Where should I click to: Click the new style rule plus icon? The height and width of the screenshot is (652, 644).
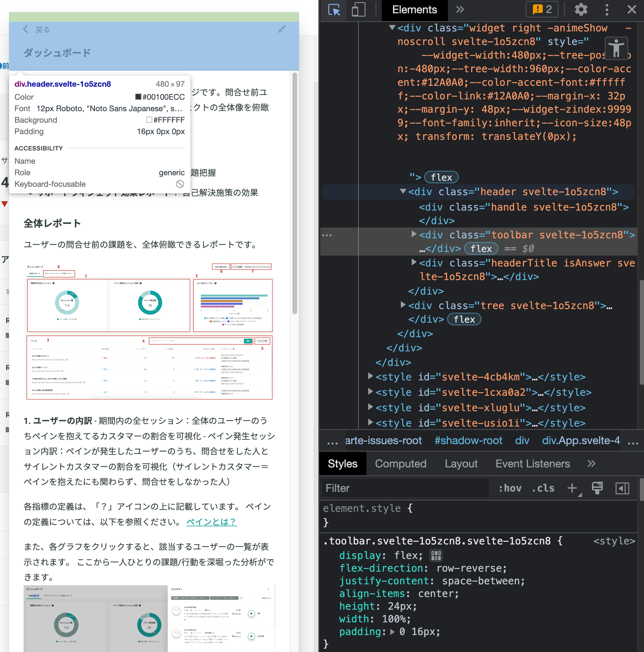click(x=572, y=488)
